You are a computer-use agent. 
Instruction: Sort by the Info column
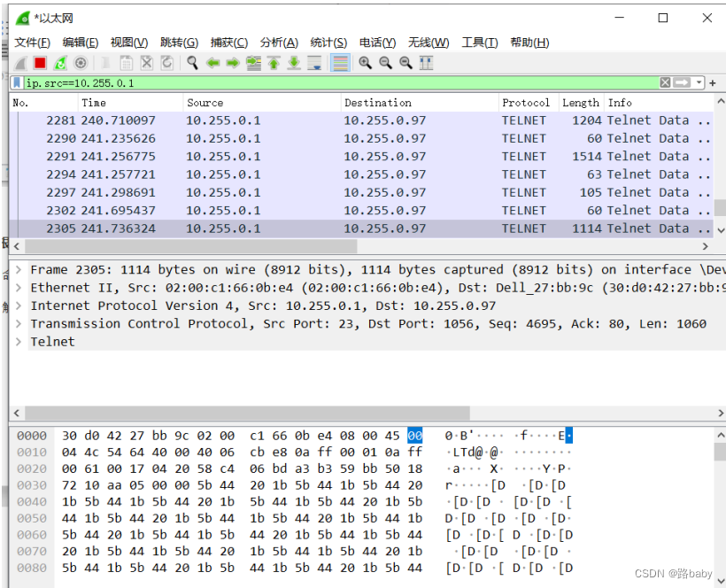click(x=659, y=103)
